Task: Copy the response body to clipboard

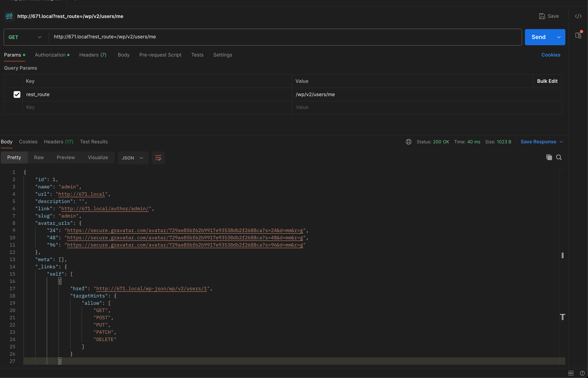Action: pyautogui.click(x=549, y=157)
